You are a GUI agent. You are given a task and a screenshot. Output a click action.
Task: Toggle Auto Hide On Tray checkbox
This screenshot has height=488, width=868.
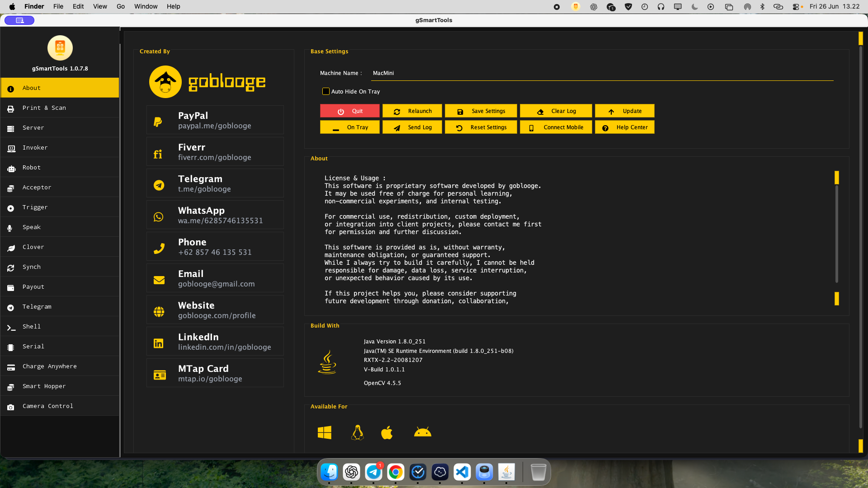click(x=326, y=91)
